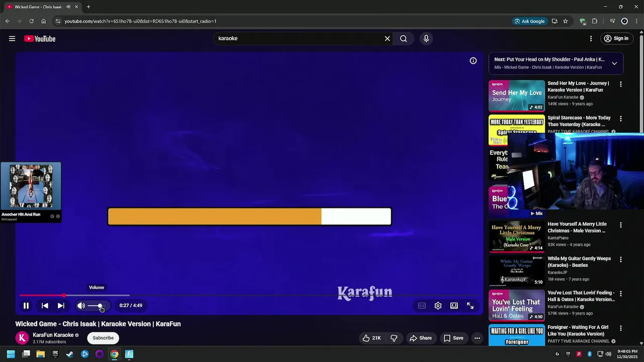
Task: Subscribe to KaraFun Karaoke
Action: (103, 338)
